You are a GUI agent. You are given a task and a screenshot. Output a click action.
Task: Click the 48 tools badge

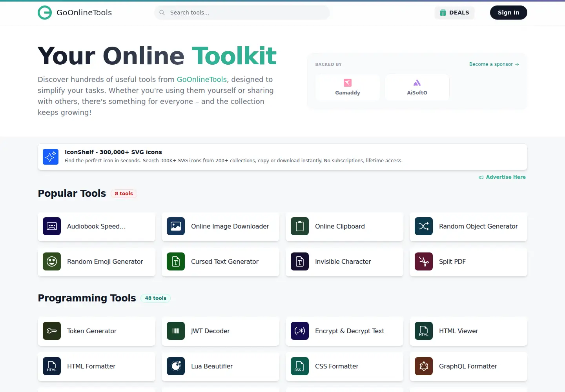pyautogui.click(x=156, y=298)
